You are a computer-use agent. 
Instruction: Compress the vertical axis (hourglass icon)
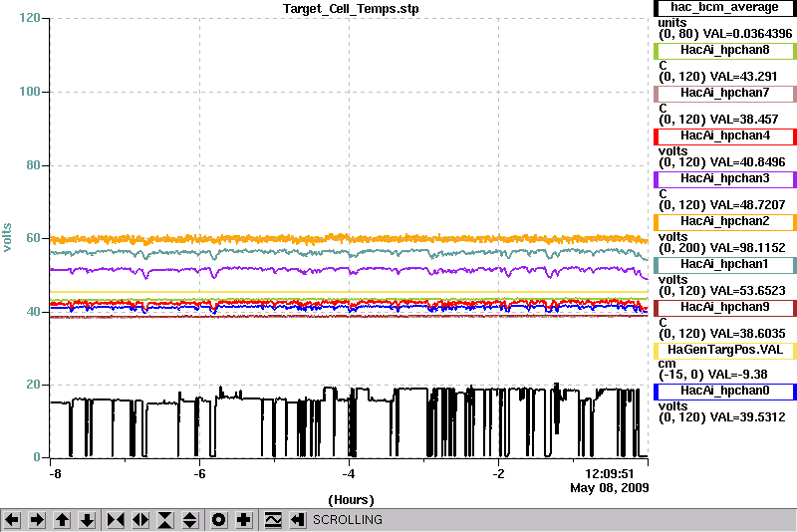point(165,520)
